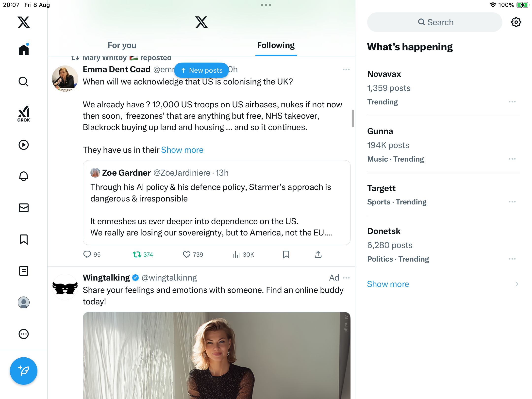
Task: Open the Notifications bell
Action: [x=24, y=176]
